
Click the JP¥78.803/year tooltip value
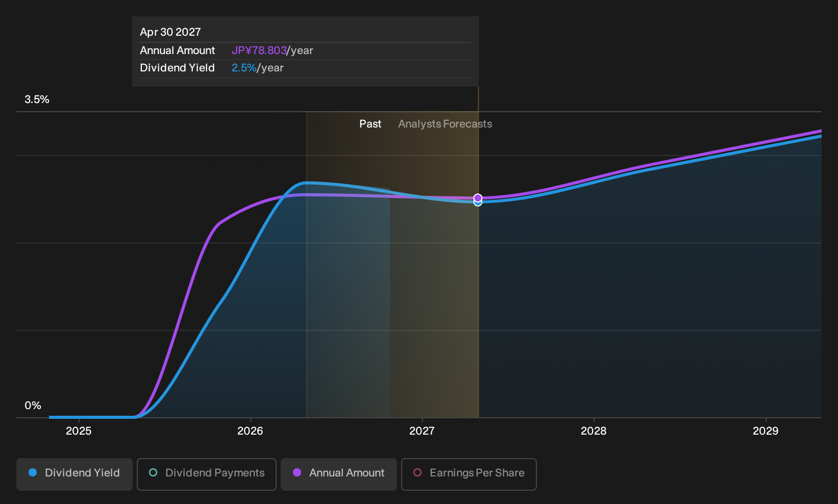click(273, 51)
